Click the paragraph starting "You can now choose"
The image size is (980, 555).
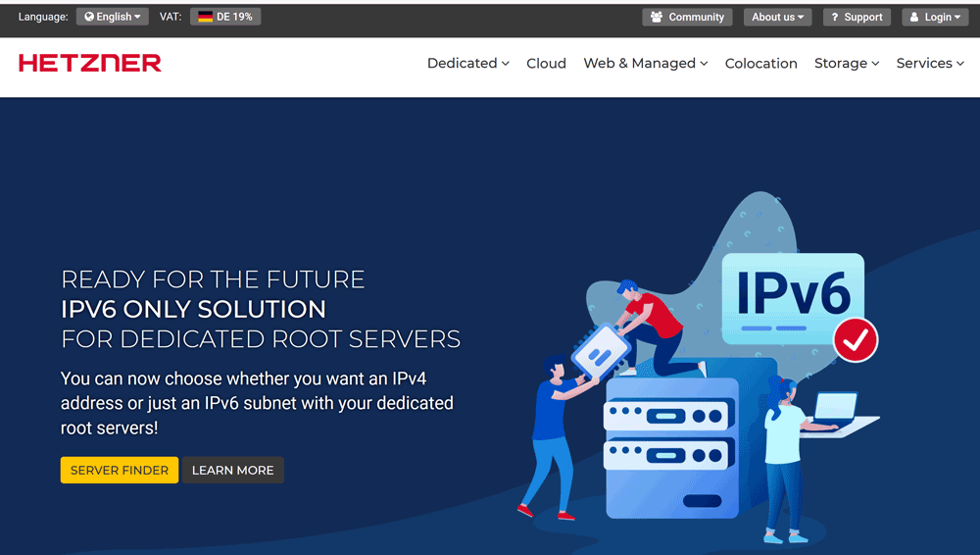(x=257, y=403)
